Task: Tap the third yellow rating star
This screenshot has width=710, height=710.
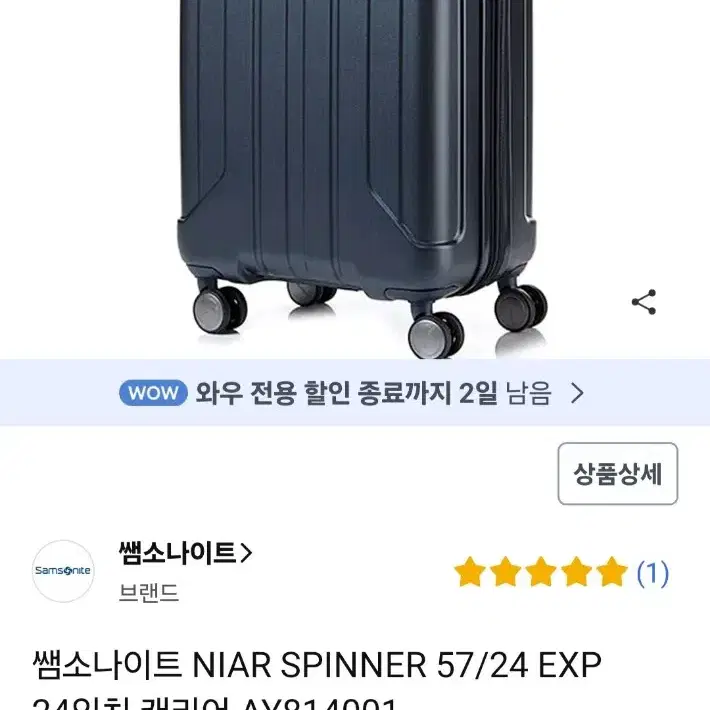Action: [x=541, y=572]
